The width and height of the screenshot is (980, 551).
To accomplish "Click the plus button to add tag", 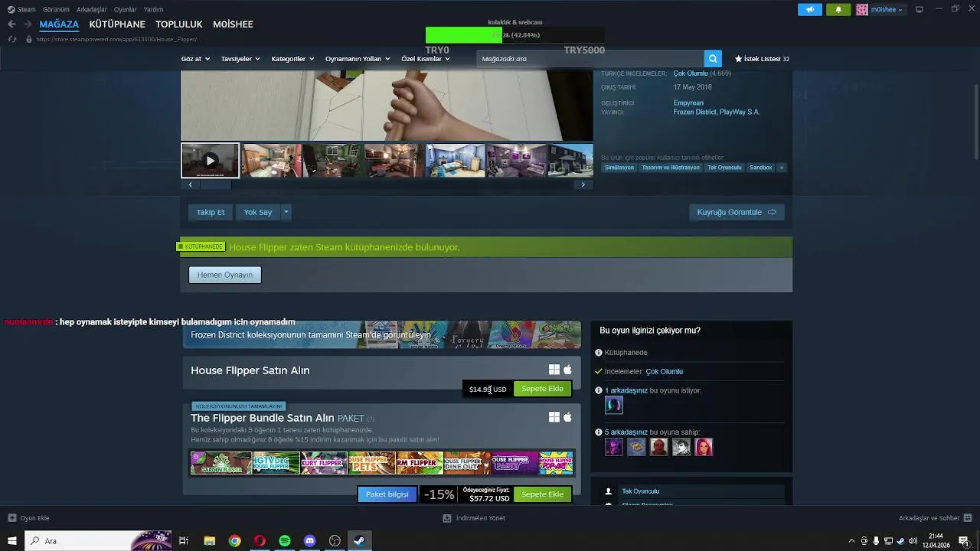I will click(782, 168).
